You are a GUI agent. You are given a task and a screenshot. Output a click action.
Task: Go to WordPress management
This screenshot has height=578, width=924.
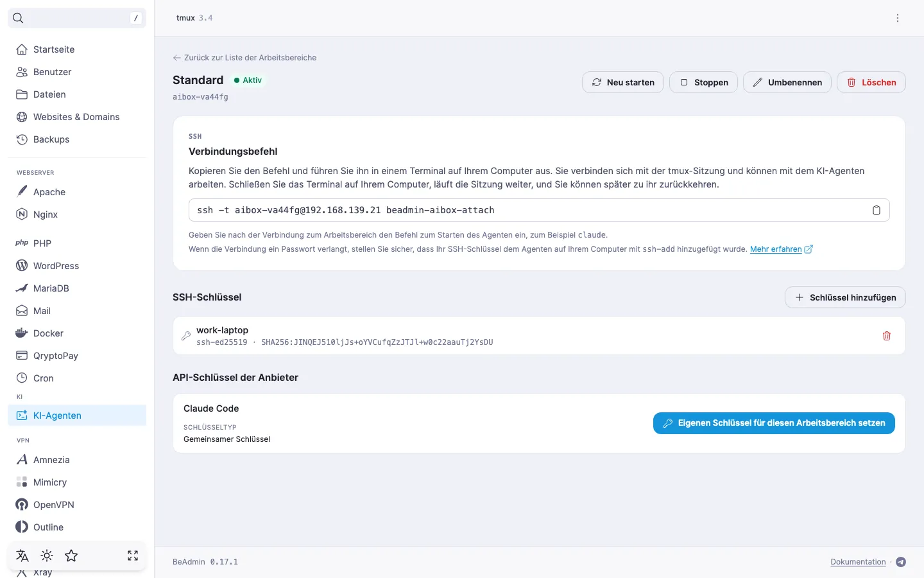coord(77,266)
